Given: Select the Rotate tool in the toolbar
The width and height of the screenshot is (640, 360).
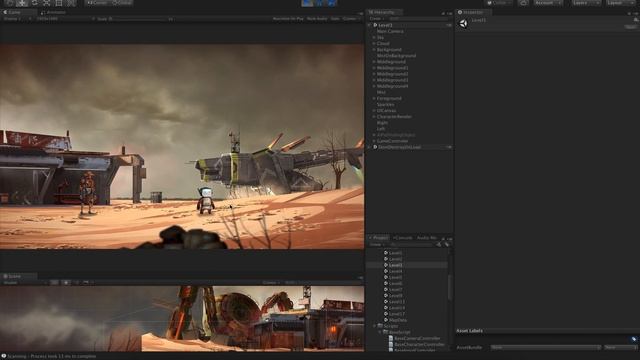Looking at the screenshot, I should coord(34,3).
